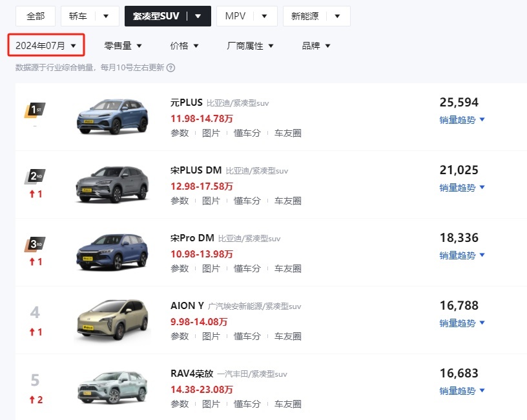Expand 销量趋势 for RAV4荣放

(462, 391)
